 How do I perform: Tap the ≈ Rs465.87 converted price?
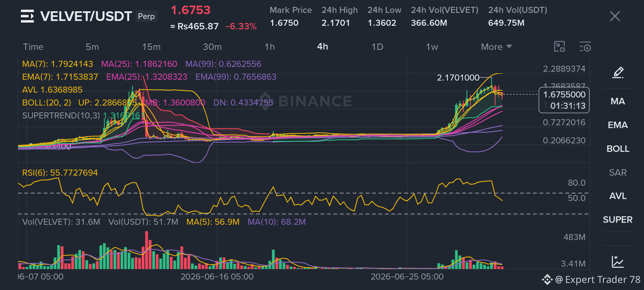pos(194,27)
